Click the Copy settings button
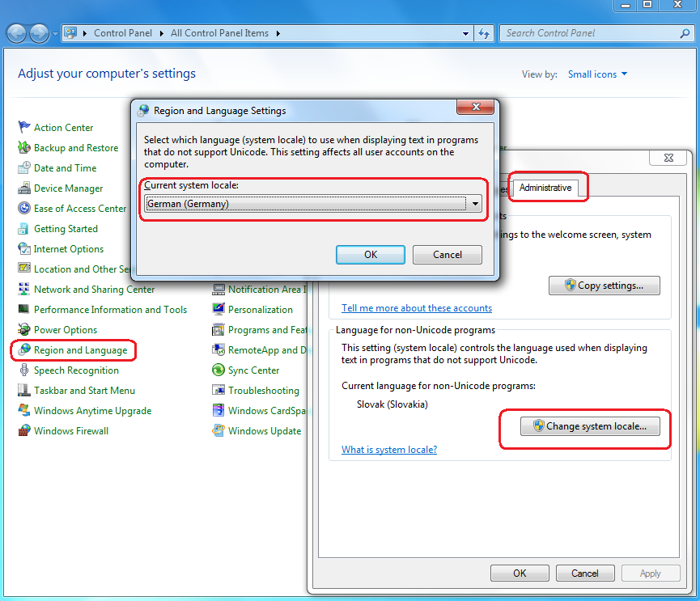Image resolution: width=700 pixels, height=601 pixels. [604, 286]
